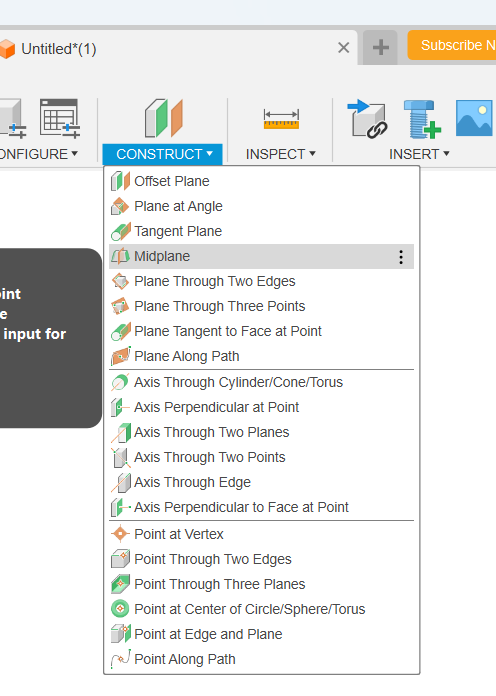Viewport: 496px width, 696px height.
Task: Click the Insert Canvas picture icon
Action: 475,118
